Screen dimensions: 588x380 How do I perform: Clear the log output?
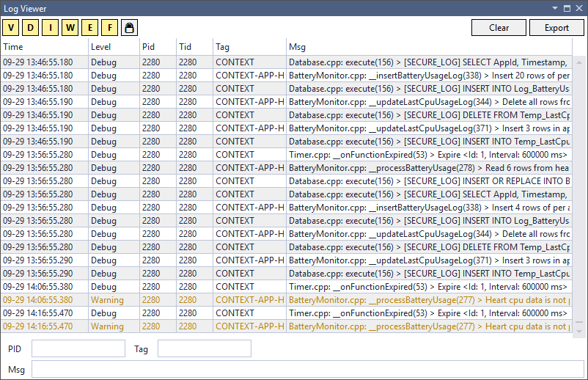tap(499, 28)
